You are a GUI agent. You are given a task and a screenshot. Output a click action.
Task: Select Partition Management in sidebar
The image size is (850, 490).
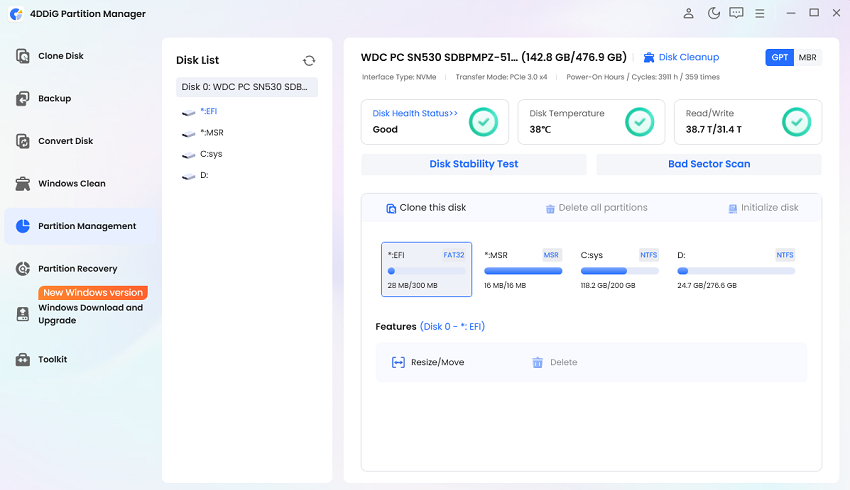coord(80,226)
